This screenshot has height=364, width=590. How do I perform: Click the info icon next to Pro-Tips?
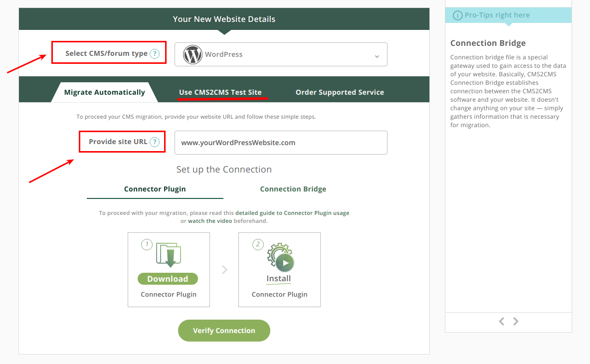click(457, 15)
